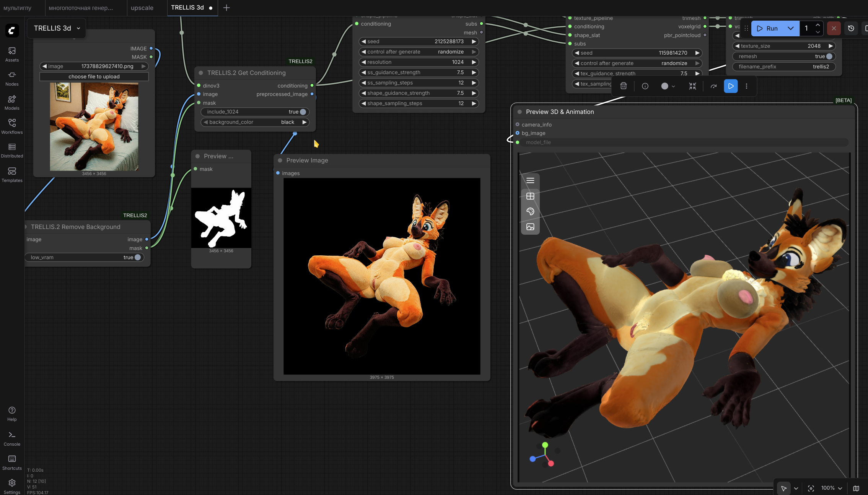Open the Templates sidebar panel

[x=12, y=174]
